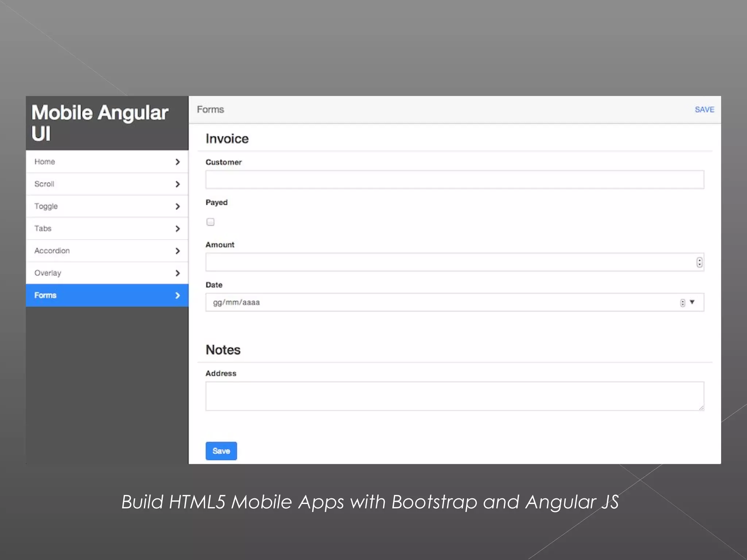Click the SAVE link in header

click(704, 110)
